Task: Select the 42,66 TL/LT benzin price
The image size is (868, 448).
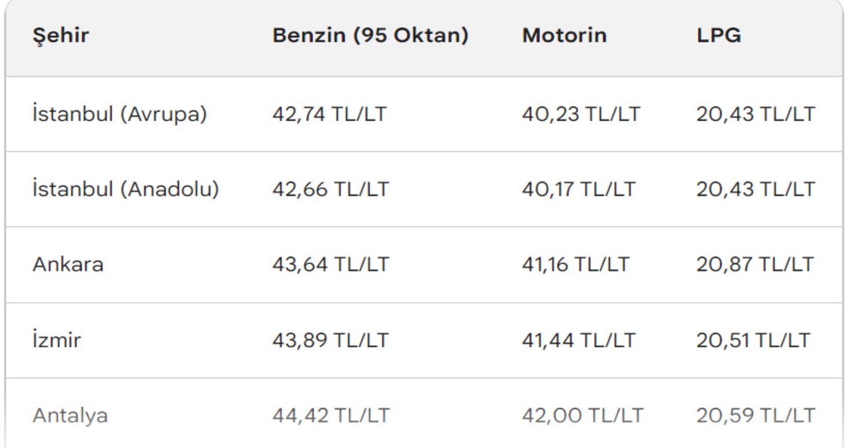Action: [x=330, y=190]
